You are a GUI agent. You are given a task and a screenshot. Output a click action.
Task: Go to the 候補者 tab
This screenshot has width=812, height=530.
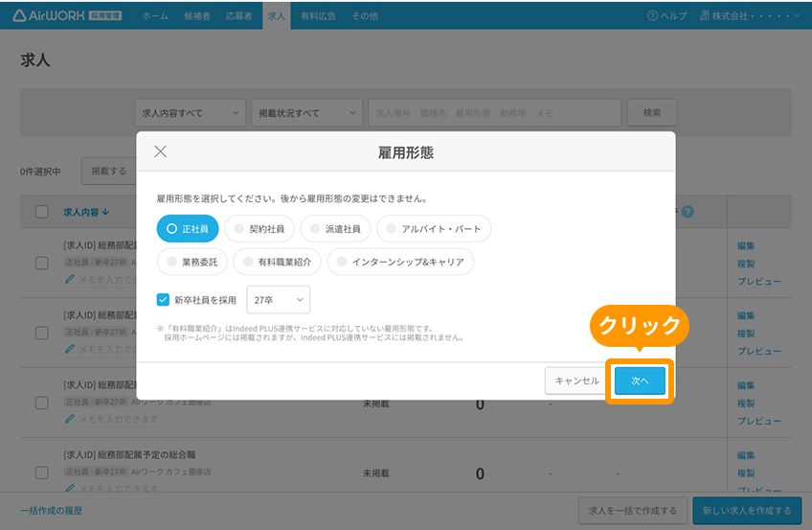coord(197,16)
